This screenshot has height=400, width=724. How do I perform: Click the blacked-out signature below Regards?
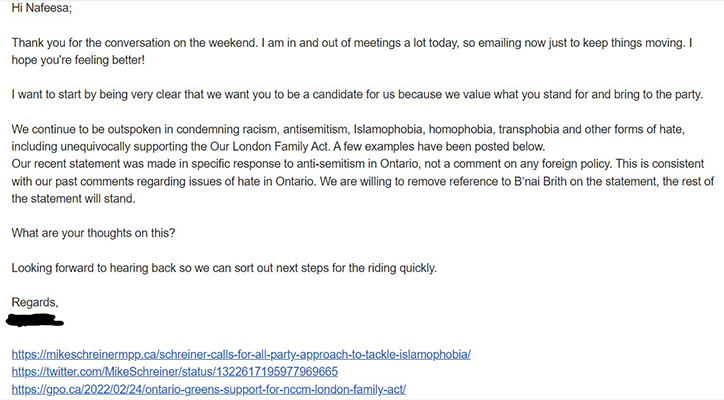(x=35, y=320)
